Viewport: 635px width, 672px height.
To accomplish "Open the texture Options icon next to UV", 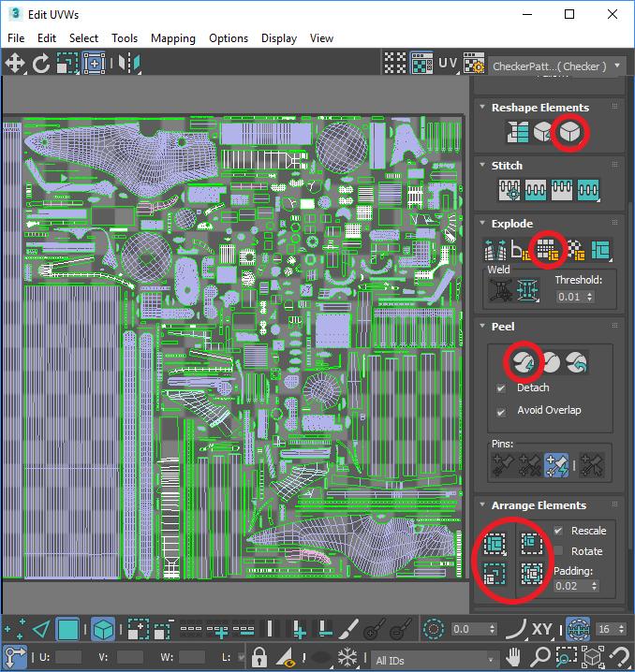I will [x=474, y=64].
